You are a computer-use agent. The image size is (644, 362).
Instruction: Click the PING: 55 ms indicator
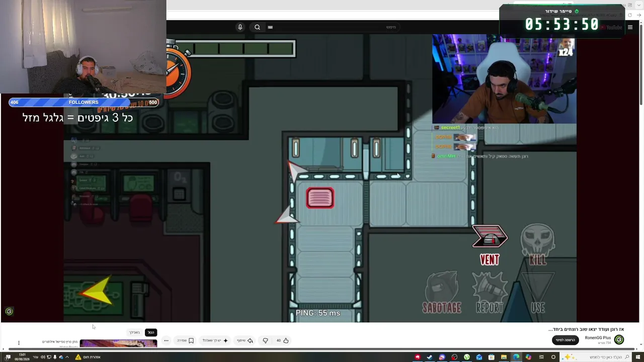318,313
